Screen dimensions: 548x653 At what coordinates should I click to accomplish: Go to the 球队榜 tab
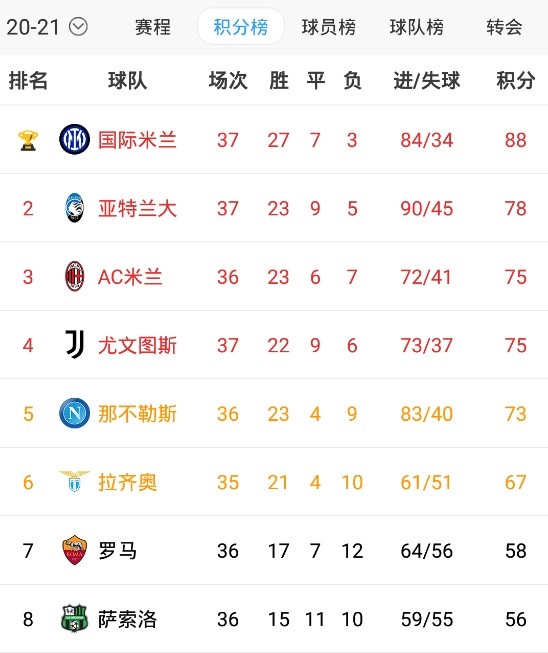(x=416, y=27)
